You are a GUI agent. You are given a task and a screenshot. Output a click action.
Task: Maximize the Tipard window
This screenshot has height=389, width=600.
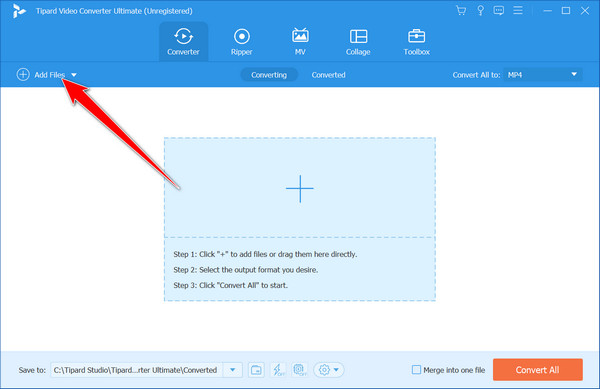click(566, 11)
